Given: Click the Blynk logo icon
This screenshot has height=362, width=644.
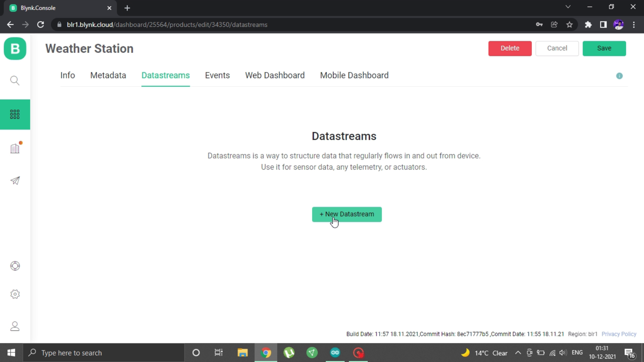Looking at the screenshot, I should 15,49.
